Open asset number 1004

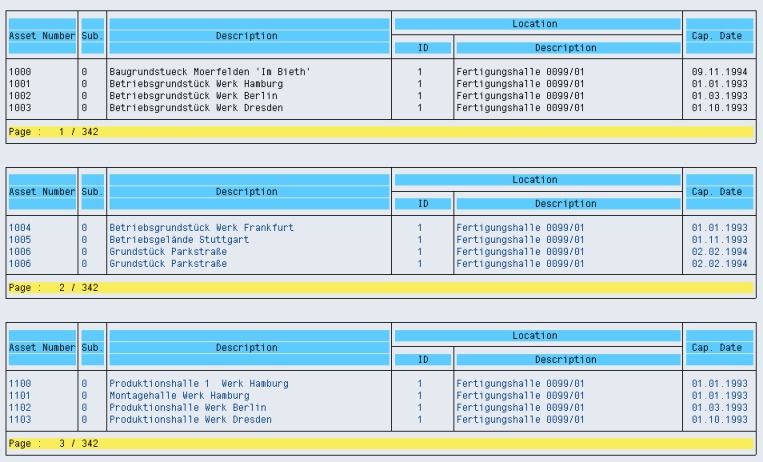[19, 228]
